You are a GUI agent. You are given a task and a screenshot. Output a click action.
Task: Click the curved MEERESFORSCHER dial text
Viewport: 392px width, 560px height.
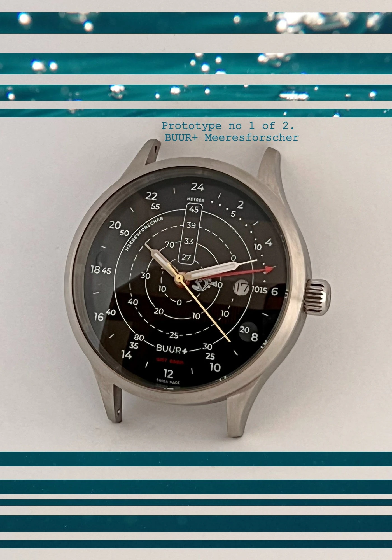144,233
